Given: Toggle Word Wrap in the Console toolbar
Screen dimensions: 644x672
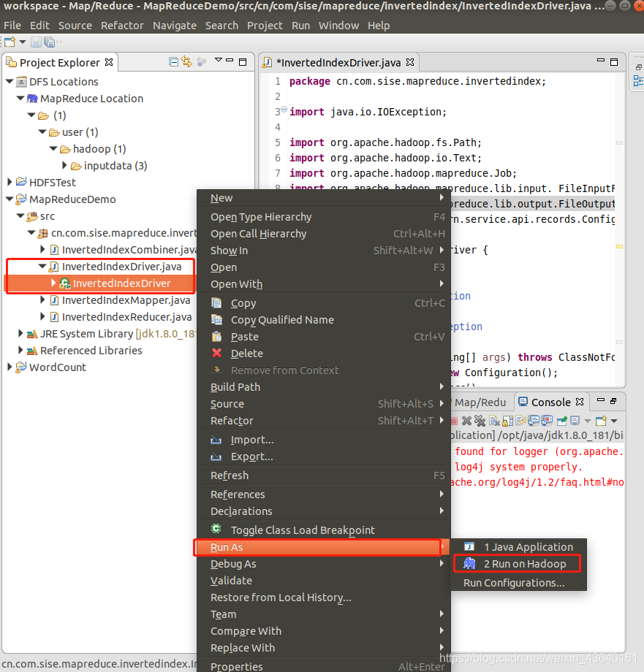Looking at the screenshot, I should tap(521, 421).
